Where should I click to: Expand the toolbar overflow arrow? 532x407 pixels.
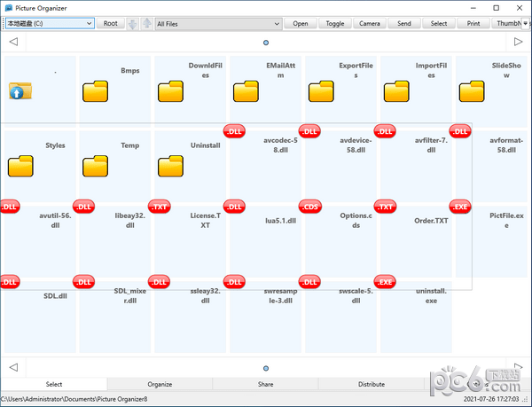click(526, 23)
